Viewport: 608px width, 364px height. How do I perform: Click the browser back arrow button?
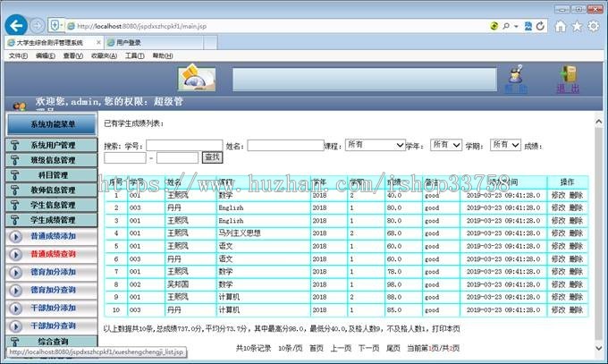[16, 26]
